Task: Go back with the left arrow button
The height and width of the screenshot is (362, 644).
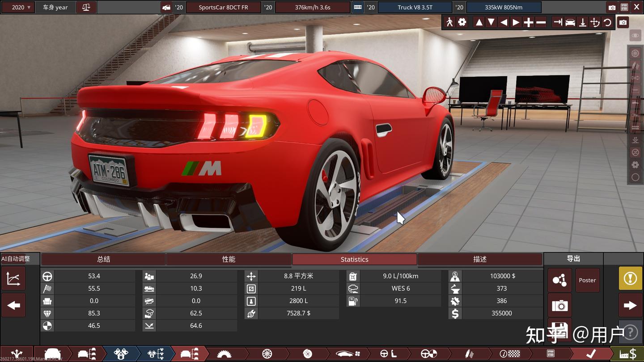Action: (13, 305)
